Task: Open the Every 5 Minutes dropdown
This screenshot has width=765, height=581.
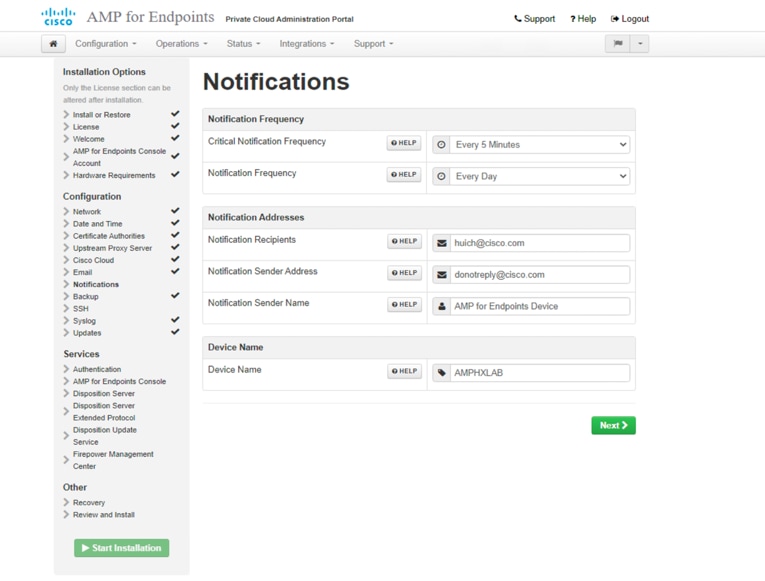Action: click(540, 145)
